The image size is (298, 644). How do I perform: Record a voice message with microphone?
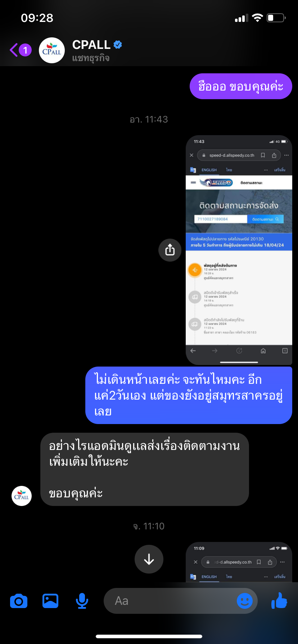82,601
